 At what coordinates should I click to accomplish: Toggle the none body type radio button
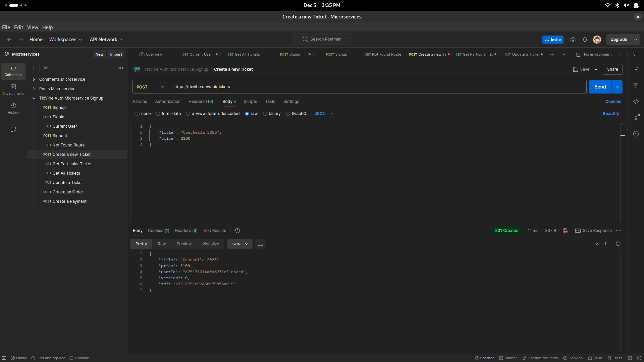click(x=138, y=114)
